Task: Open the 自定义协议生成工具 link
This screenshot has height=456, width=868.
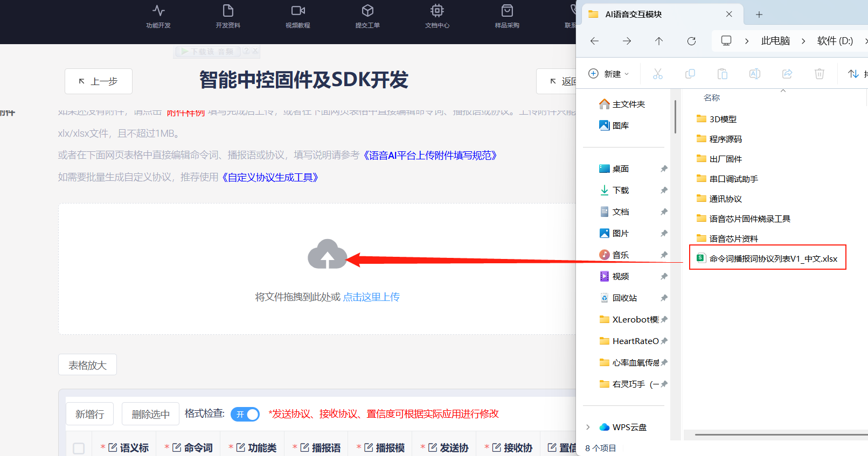Action: 269,177
